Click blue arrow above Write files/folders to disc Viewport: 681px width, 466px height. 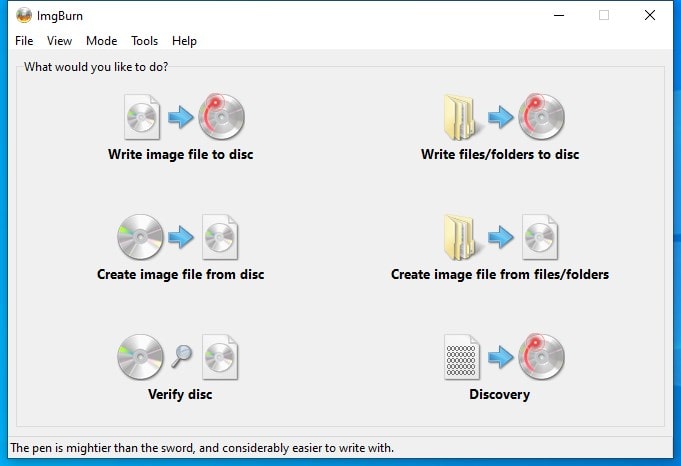[501, 116]
